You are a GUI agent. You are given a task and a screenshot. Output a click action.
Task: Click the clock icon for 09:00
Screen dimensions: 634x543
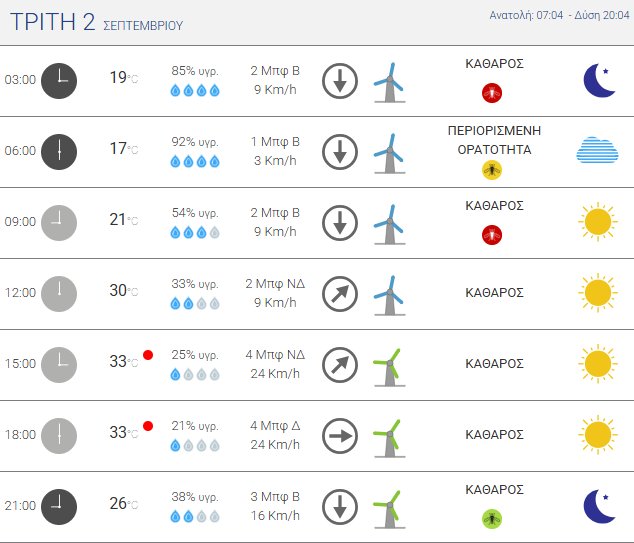tap(59, 222)
